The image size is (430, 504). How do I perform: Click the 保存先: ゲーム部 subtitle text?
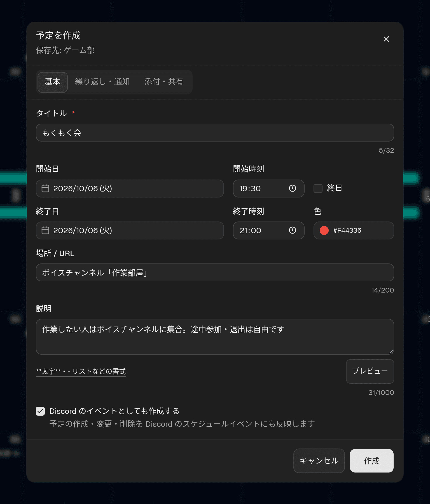pyautogui.click(x=66, y=50)
